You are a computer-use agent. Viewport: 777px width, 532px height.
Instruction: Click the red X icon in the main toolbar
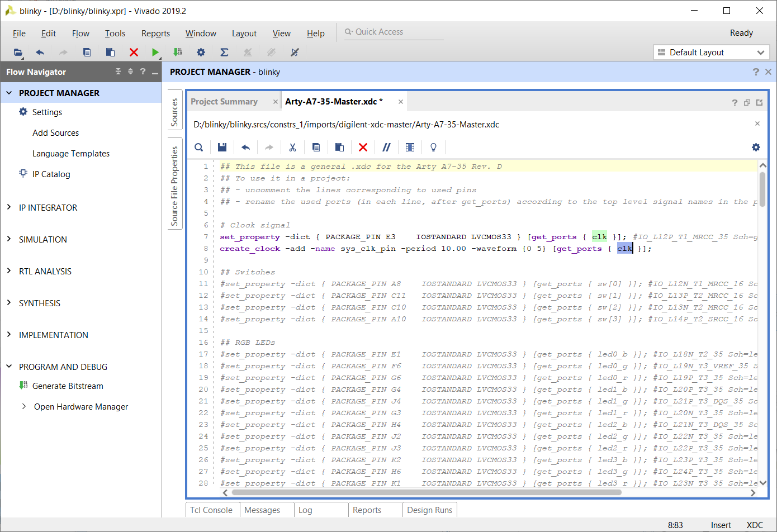click(x=134, y=52)
